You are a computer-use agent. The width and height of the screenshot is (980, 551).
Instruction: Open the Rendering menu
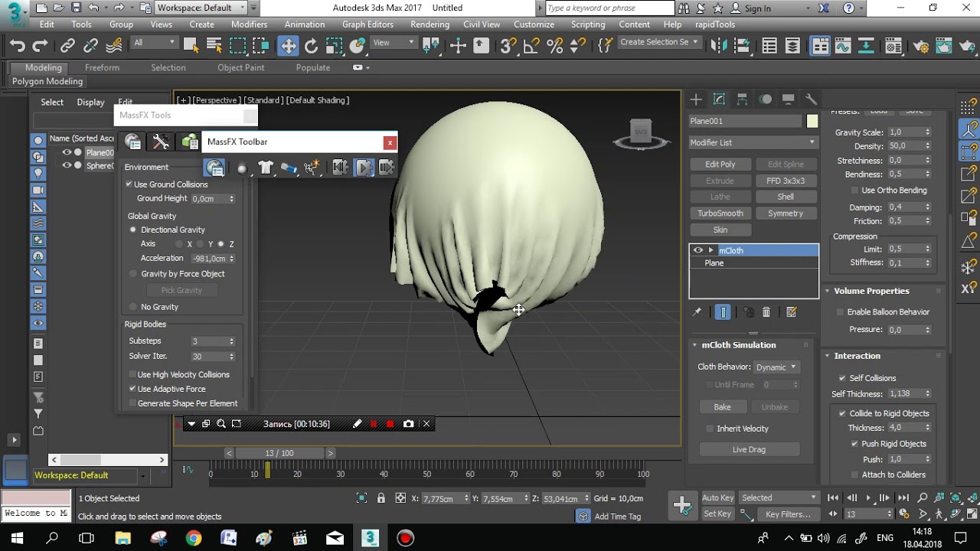[430, 24]
